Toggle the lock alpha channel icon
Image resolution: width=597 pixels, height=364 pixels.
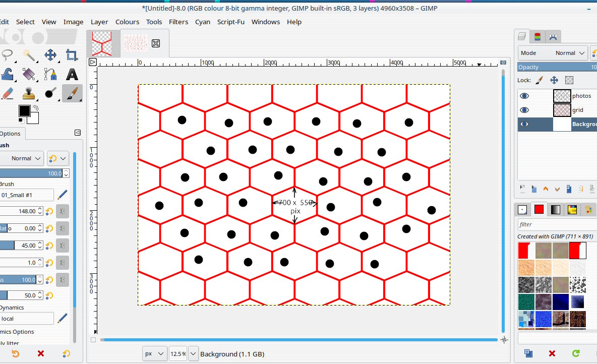tap(569, 80)
